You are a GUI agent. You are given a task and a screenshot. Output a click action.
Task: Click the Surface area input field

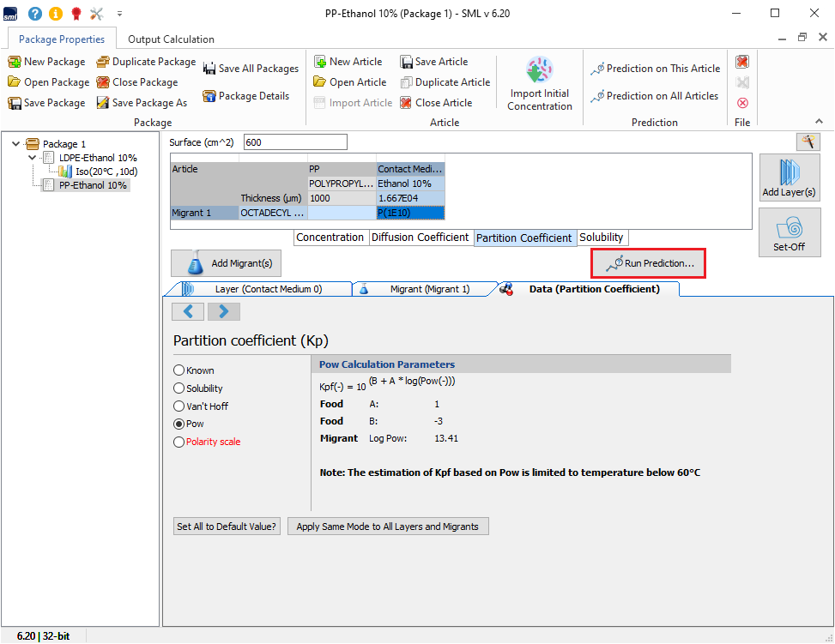[295, 142]
